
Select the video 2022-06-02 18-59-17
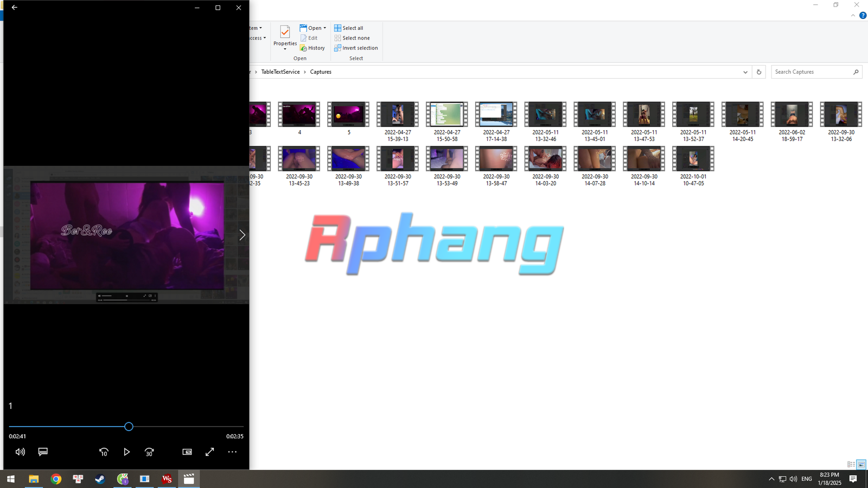792,121
